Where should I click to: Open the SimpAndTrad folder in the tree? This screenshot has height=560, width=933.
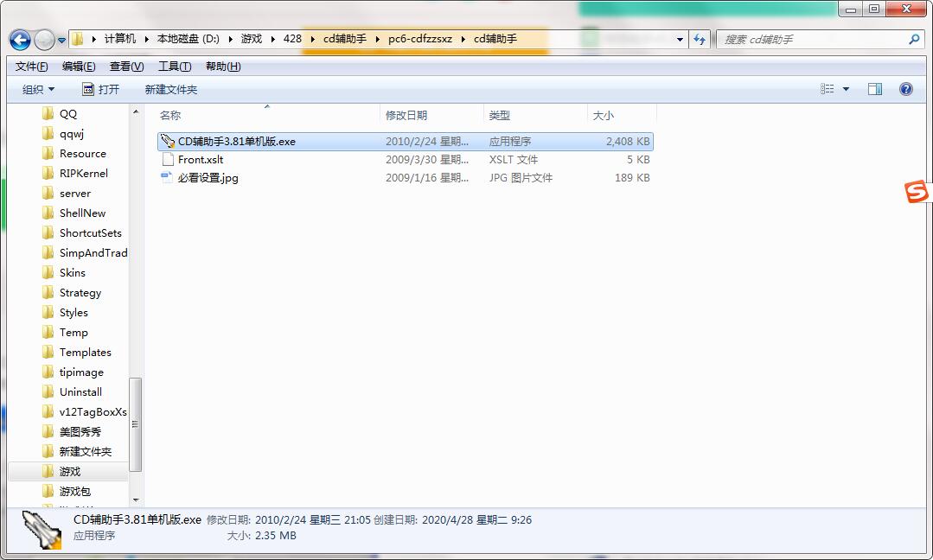(93, 252)
